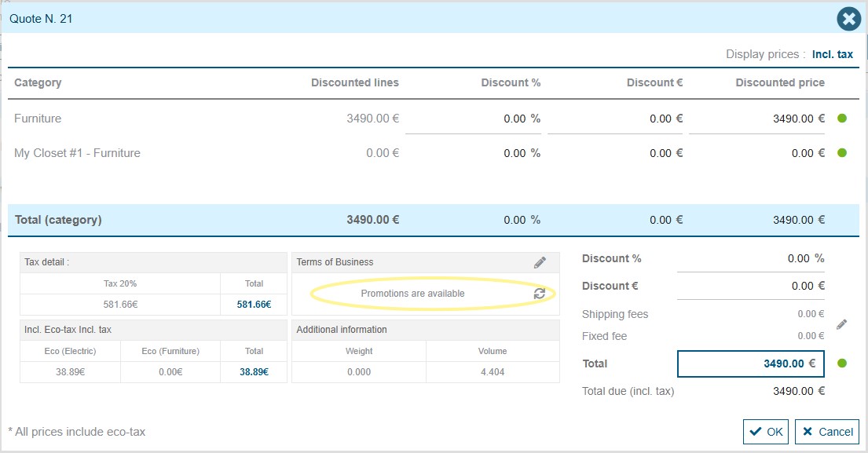Cancel the quote changes
The image size is (868, 453).
tap(827, 432)
